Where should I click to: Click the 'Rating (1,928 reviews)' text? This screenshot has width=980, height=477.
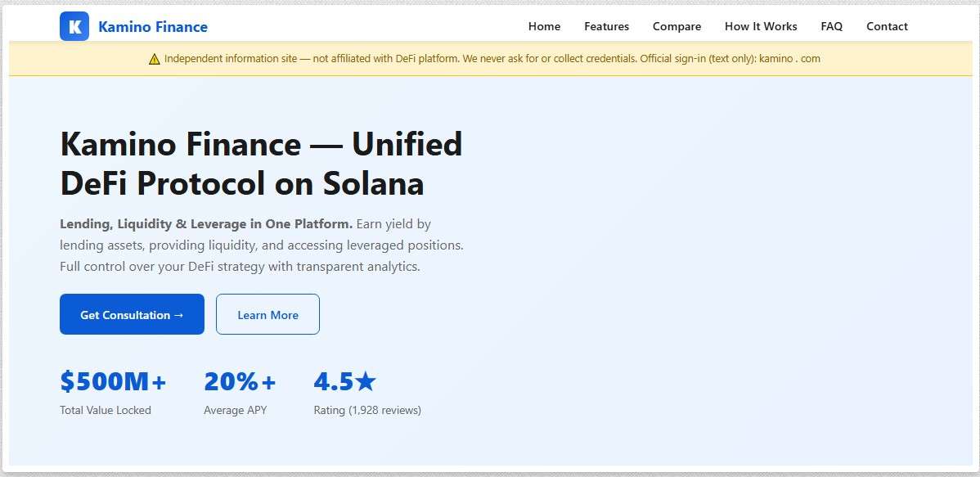pyautogui.click(x=367, y=410)
